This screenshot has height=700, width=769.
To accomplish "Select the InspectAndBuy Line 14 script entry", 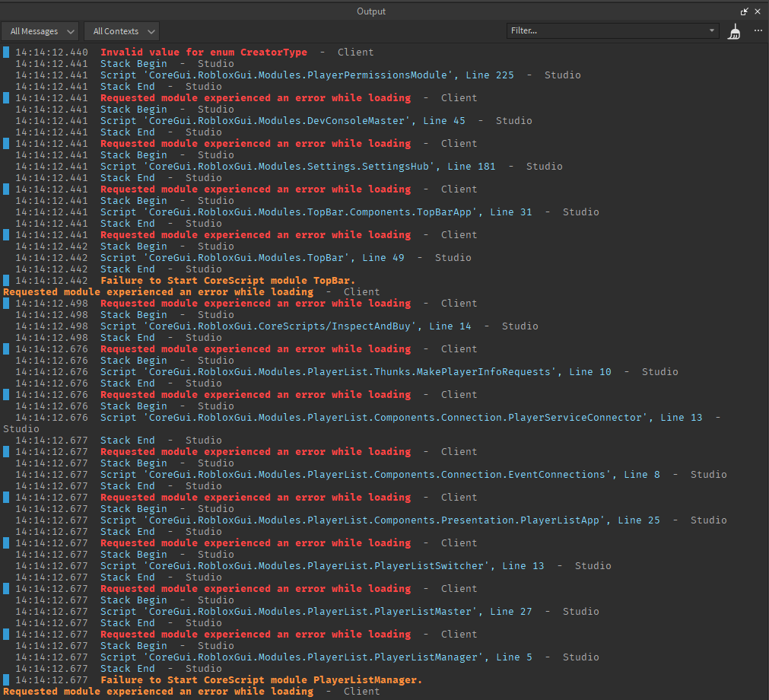I will [286, 326].
